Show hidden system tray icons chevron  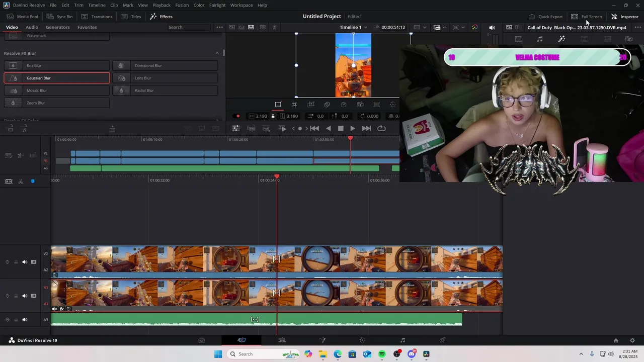pos(581,354)
